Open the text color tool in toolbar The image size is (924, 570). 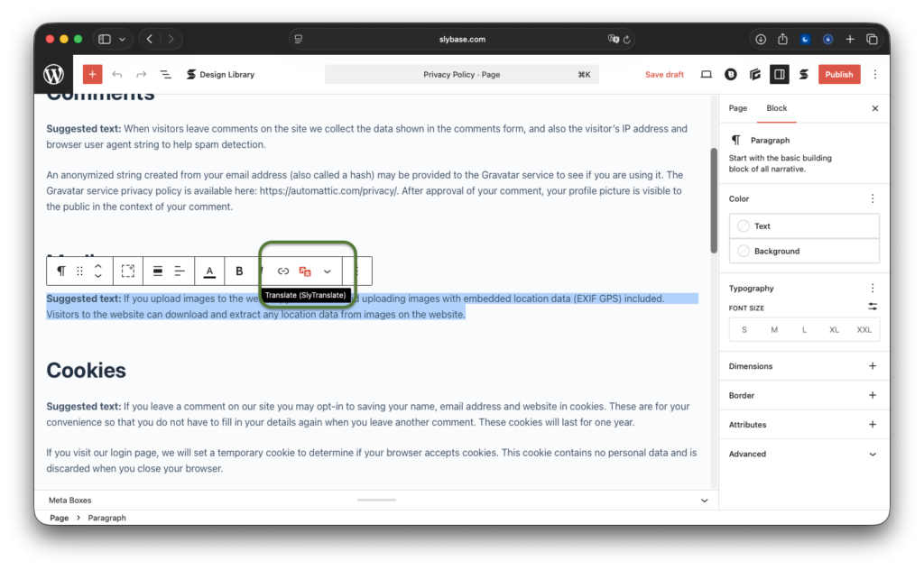(209, 271)
